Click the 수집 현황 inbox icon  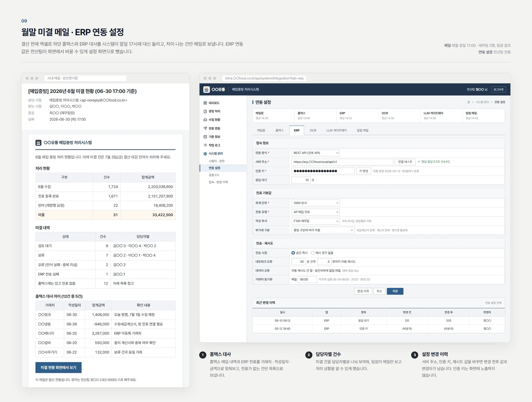[205, 120]
